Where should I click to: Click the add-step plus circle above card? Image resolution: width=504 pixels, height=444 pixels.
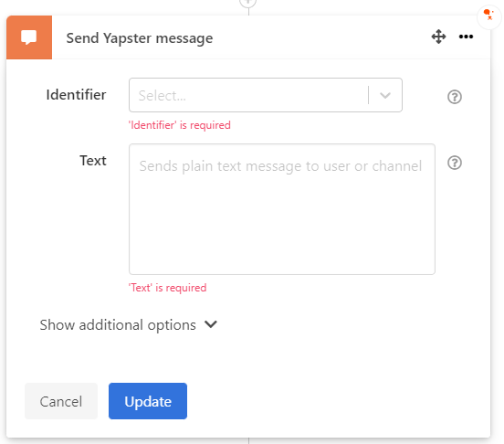248,3
